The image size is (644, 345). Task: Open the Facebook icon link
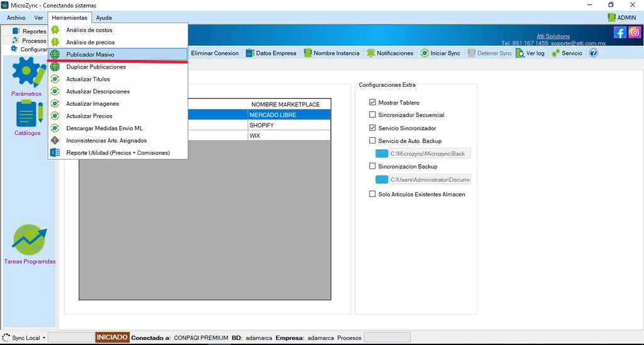[x=619, y=32]
